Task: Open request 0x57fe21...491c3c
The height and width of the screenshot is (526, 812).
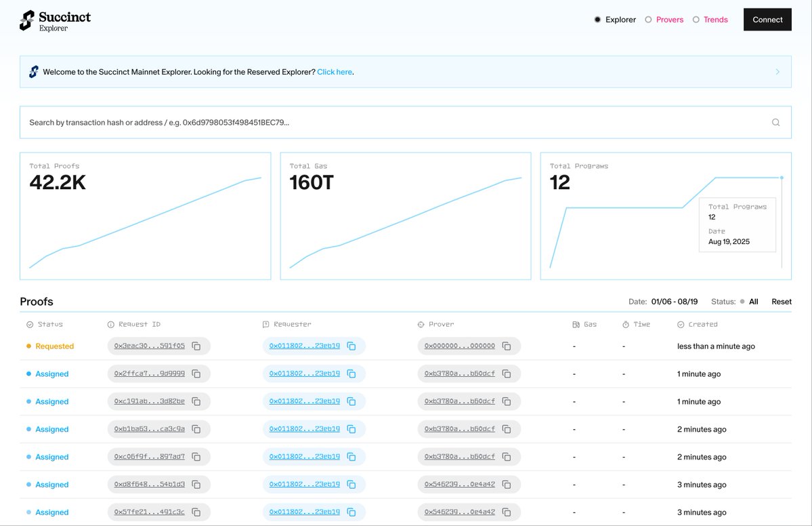Action: pyautogui.click(x=149, y=512)
